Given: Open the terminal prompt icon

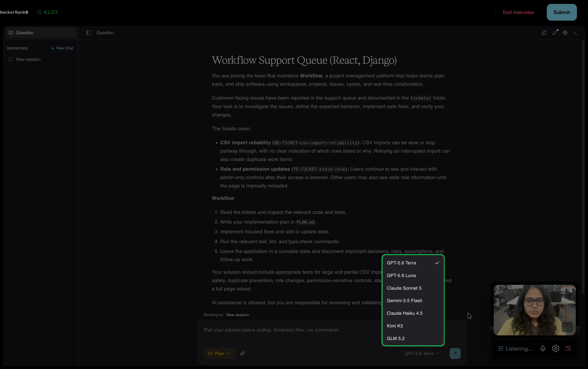Looking at the screenshot, I should point(576,33).
